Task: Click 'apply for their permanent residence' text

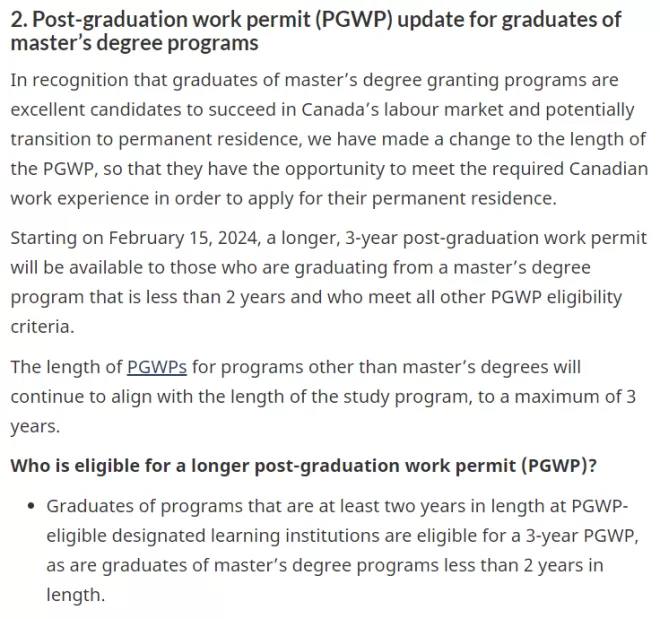Action: tap(402, 199)
